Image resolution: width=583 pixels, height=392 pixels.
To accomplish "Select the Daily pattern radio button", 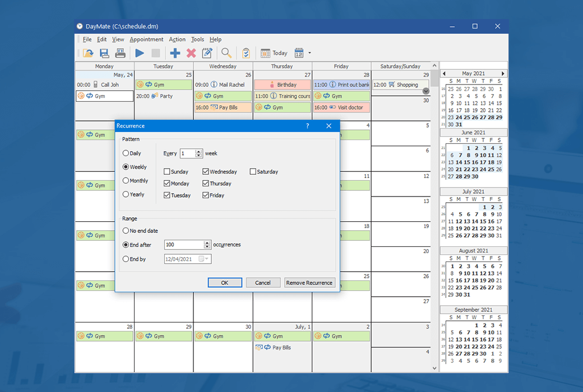I will coord(126,153).
